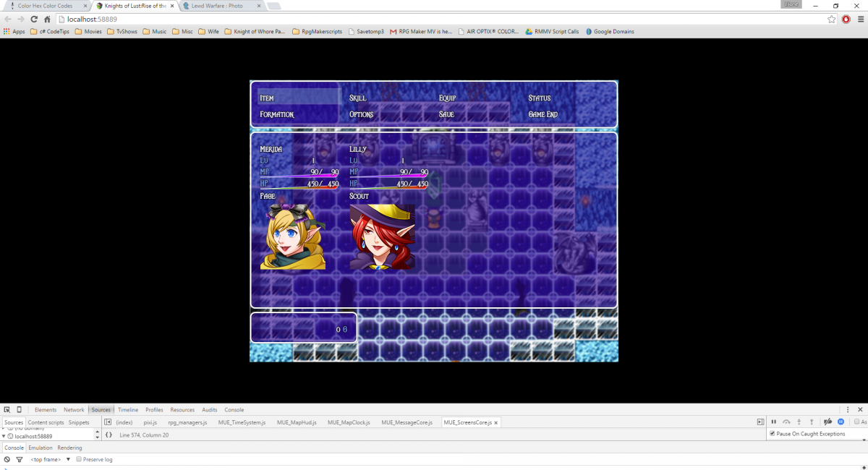The width and height of the screenshot is (868, 470).
Task: Open the MUE_MapHud.js file tab
Action: pyautogui.click(x=297, y=422)
